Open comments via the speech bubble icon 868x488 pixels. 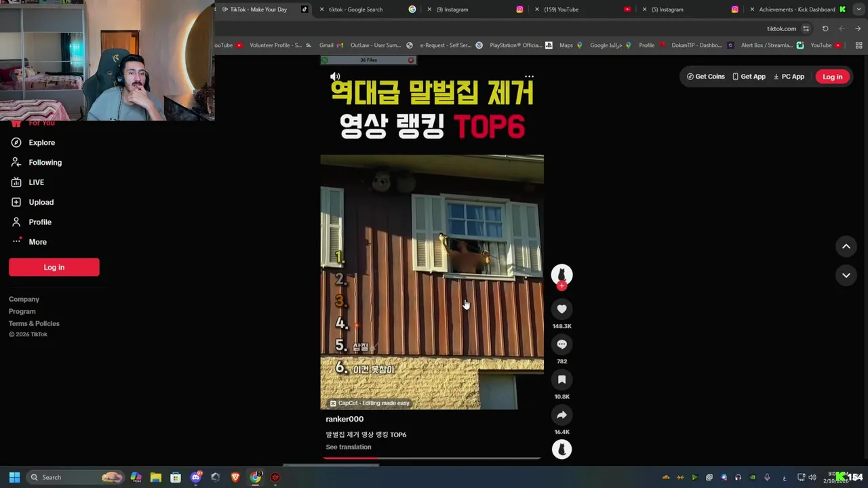click(561, 344)
